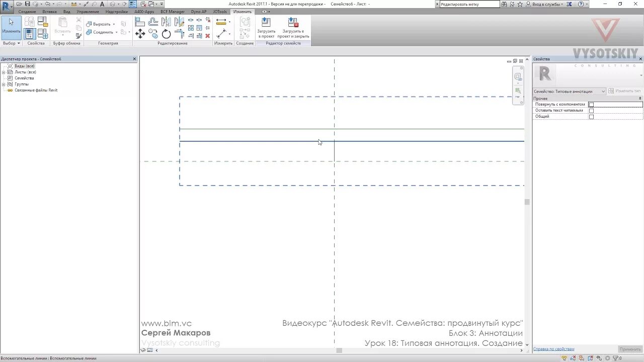Collapse the Прочее properties section
The image size is (644, 362).
pyautogui.click(x=639, y=99)
